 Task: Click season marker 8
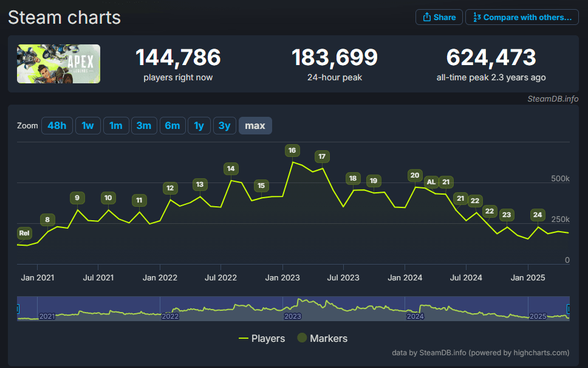click(47, 220)
